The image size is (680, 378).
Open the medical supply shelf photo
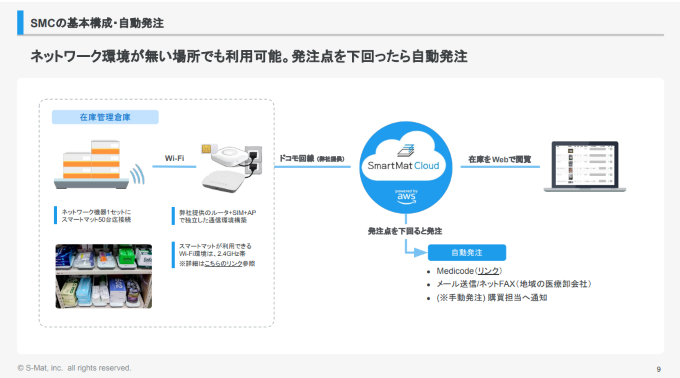104,276
